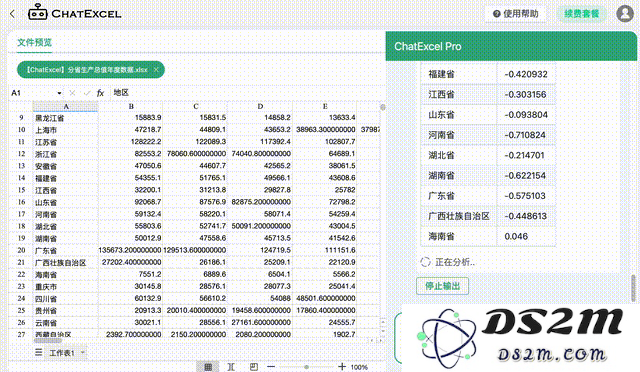Switch to the 文件预览 tab
The width and height of the screenshot is (640, 372).
point(35,42)
